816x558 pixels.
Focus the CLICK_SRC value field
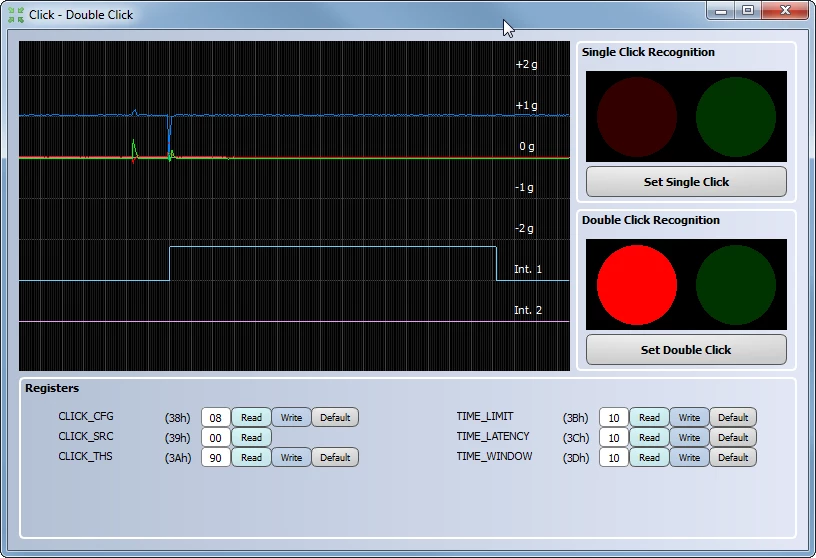point(215,438)
